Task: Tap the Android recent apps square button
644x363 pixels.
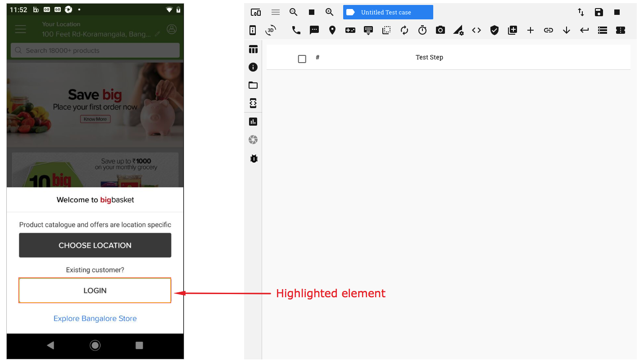Action: pos(139,345)
